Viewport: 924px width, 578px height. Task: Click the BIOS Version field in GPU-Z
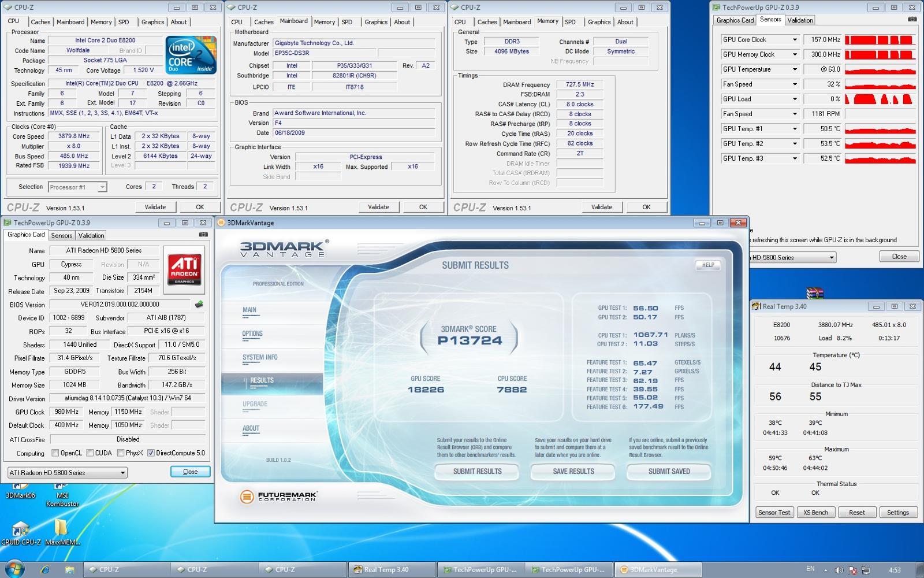coord(120,305)
